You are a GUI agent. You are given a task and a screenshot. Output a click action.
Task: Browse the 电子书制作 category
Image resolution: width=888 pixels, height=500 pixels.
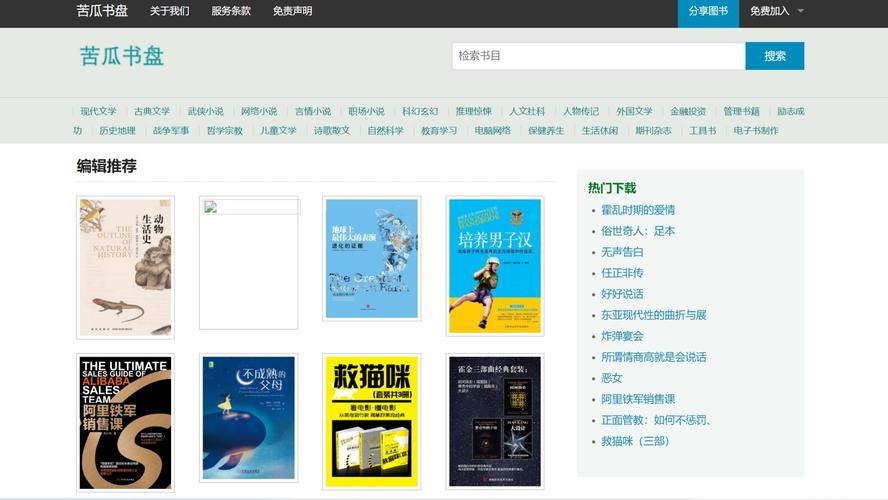755,130
